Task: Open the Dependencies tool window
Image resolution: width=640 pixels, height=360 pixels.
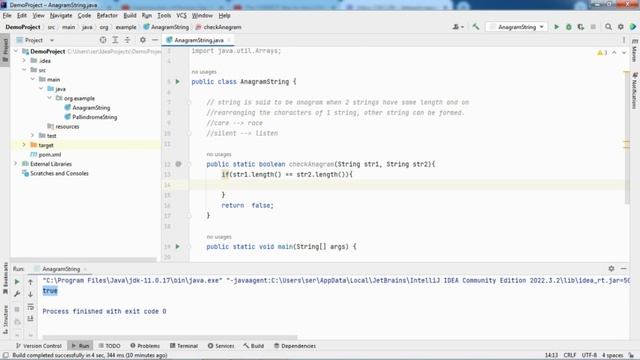Action: (295, 346)
